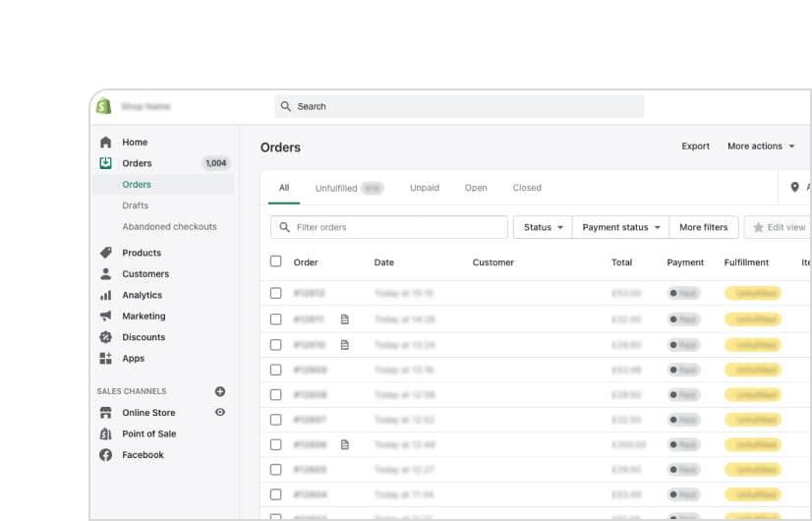Switch to the Unpaid tab
Image resolution: width=812 pixels, height=521 pixels.
425,188
